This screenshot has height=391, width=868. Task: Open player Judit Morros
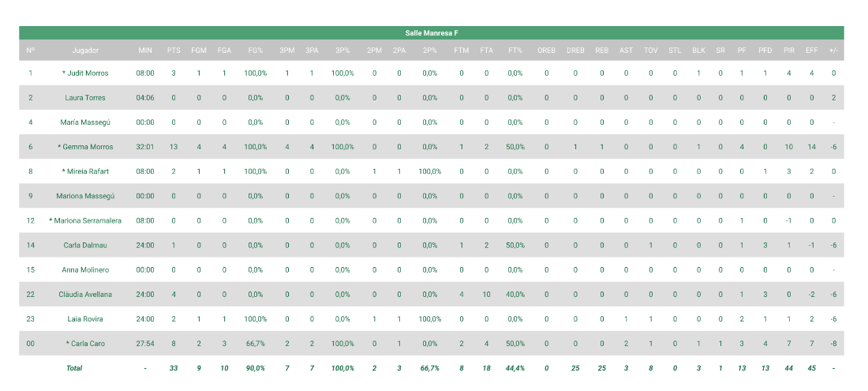[x=85, y=73]
